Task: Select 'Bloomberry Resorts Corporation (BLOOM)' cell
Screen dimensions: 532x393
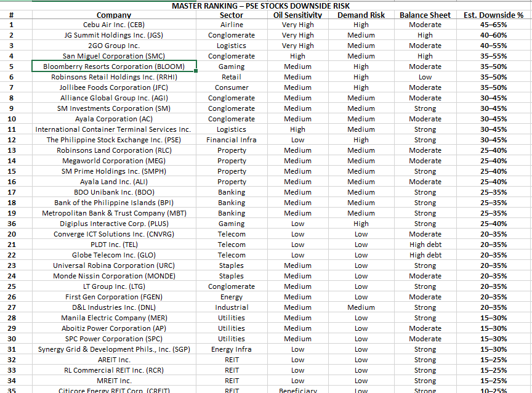Action: click(x=114, y=67)
